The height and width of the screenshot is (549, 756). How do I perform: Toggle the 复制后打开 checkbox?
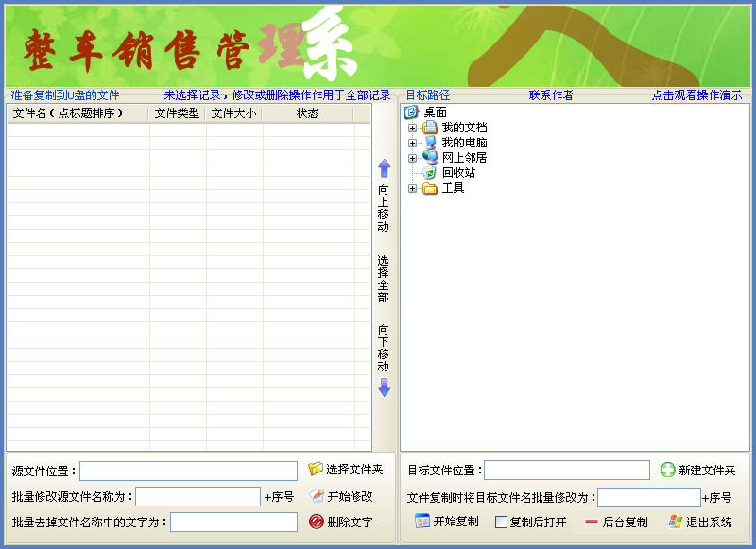pyautogui.click(x=502, y=522)
